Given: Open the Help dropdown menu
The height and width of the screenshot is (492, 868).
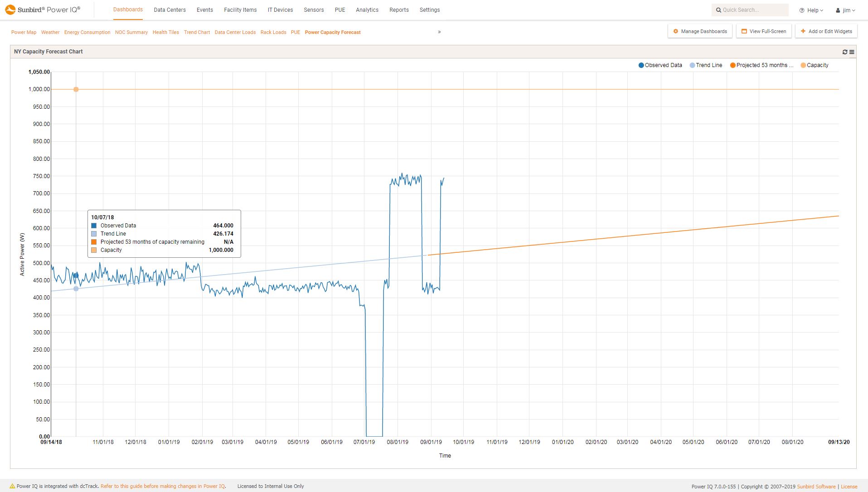Looking at the screenshot, I should pos(811,10).
